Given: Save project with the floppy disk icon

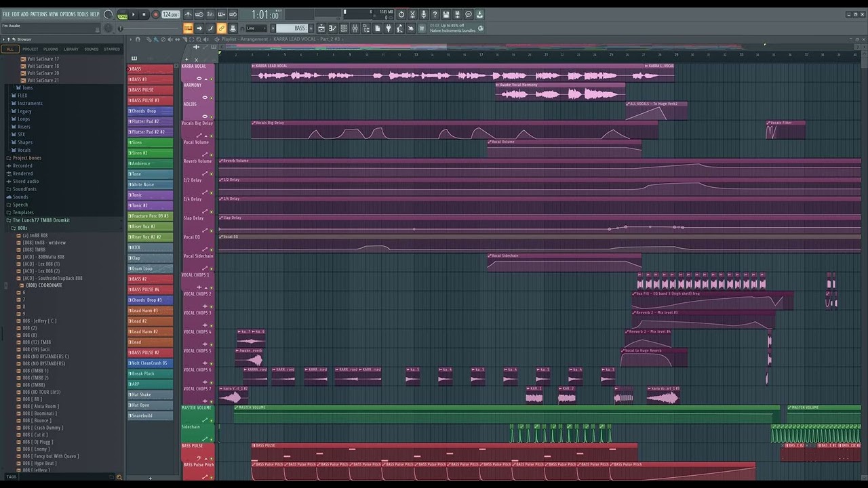Looking at the screenshot, I should coord(446,14).
